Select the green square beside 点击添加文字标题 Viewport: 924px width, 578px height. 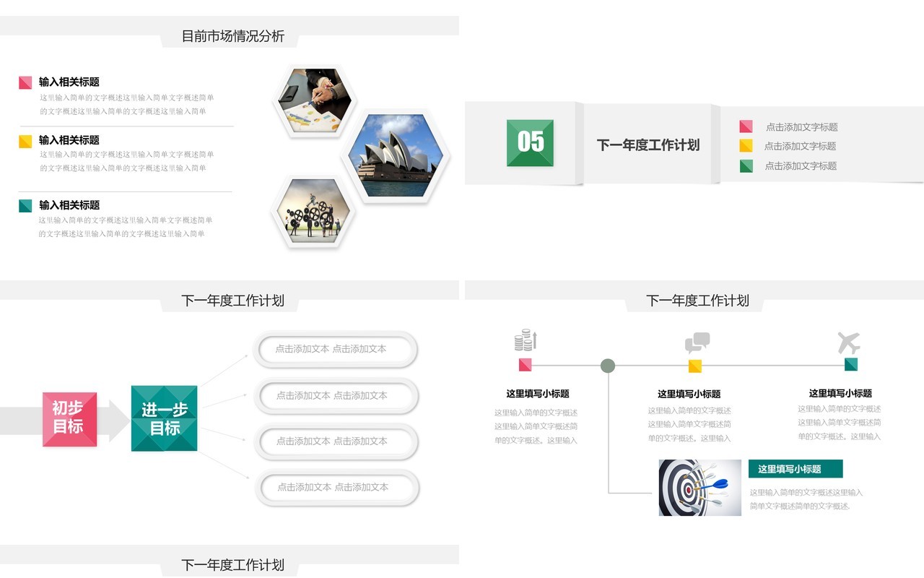point(746,165)
